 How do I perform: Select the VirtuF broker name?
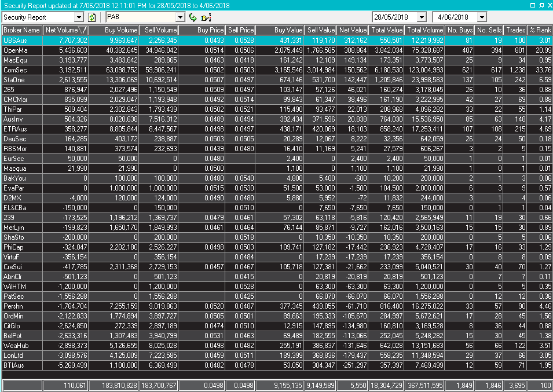(x=11, y=258)
